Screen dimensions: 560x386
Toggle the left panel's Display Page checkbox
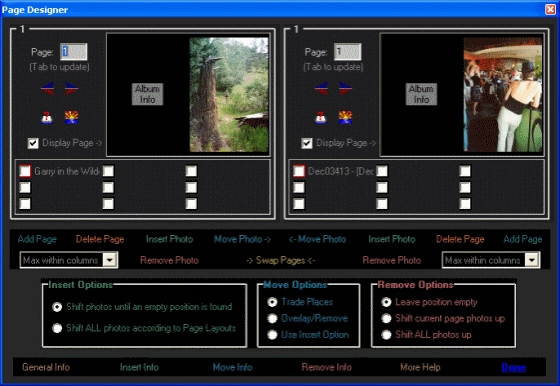pos(33,143)
